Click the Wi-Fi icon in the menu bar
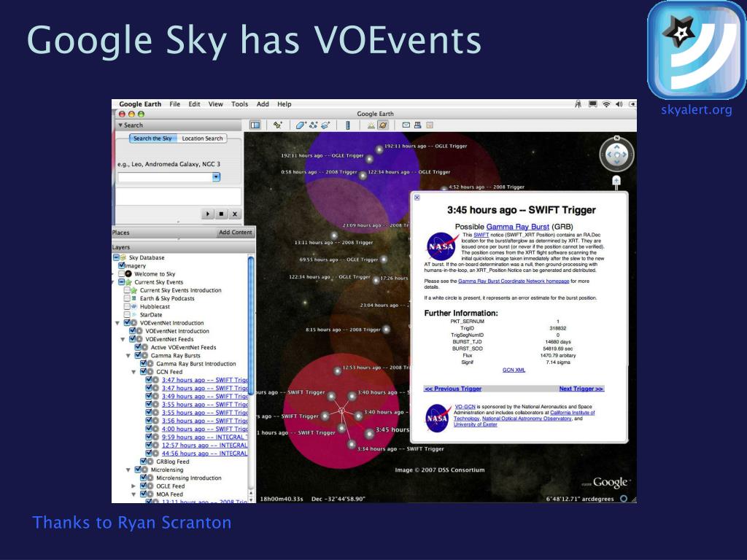The width and height of the screenshot is (747, 560). point(606,104)
